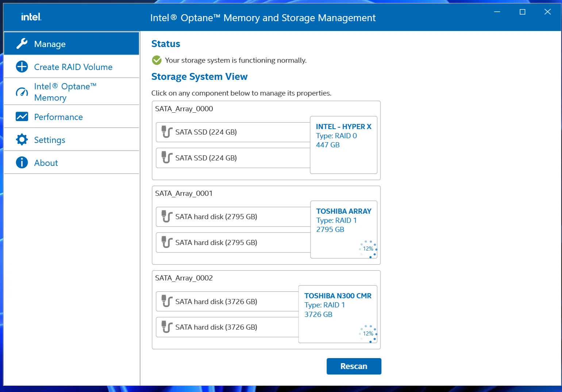Switch to the Performance page
Image resolution: width=562 pixels, height=392 pixels.
click(x=72, y=117)
